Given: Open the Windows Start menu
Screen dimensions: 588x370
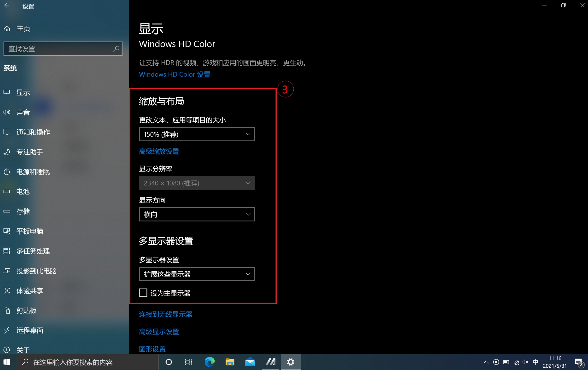Looking at the screenshot, I should coord(7,362).
